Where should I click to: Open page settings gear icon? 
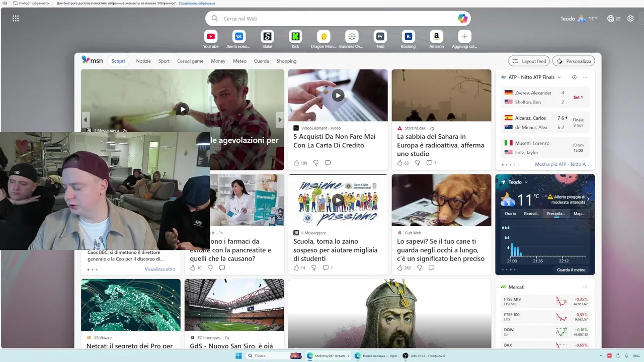coord(630,19)
